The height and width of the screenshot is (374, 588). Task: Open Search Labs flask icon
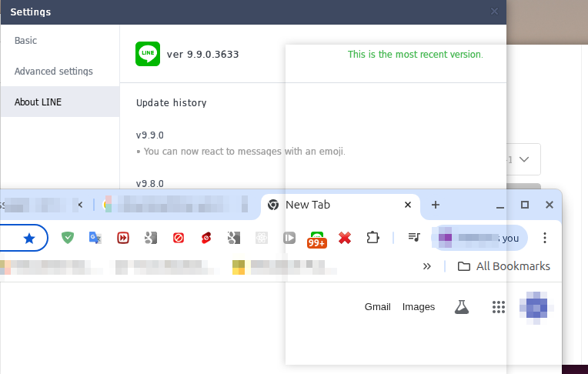[462, 307]
